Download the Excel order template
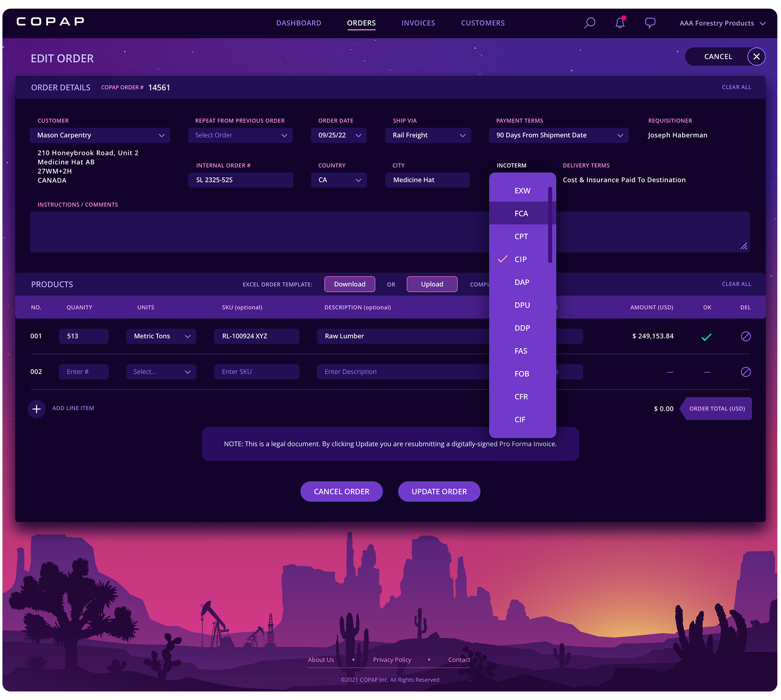This screenshot has height=700, width=781. coord(350,284)
